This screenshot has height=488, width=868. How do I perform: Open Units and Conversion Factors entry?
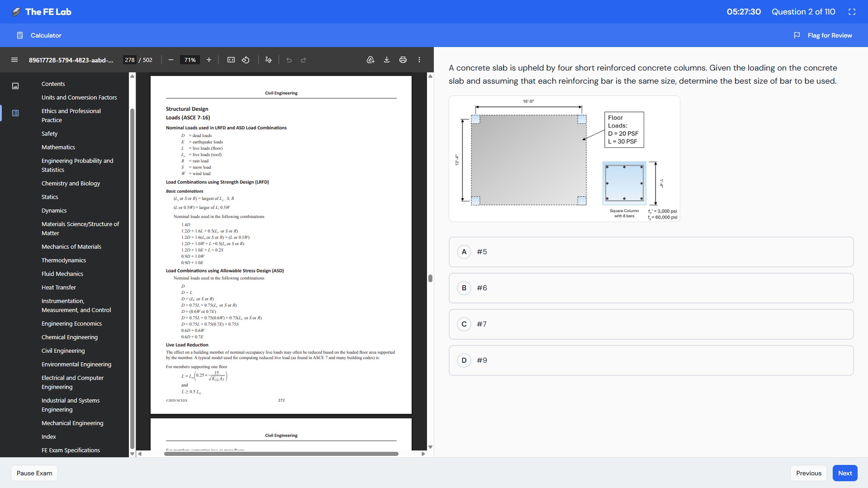(x=79, y=97)
